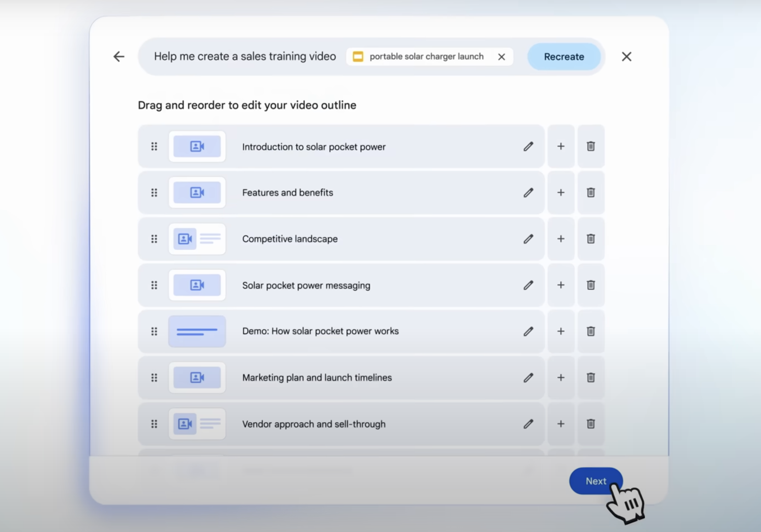Select the Marketing plan and launch timelines thumbnail

pos(197,377)
